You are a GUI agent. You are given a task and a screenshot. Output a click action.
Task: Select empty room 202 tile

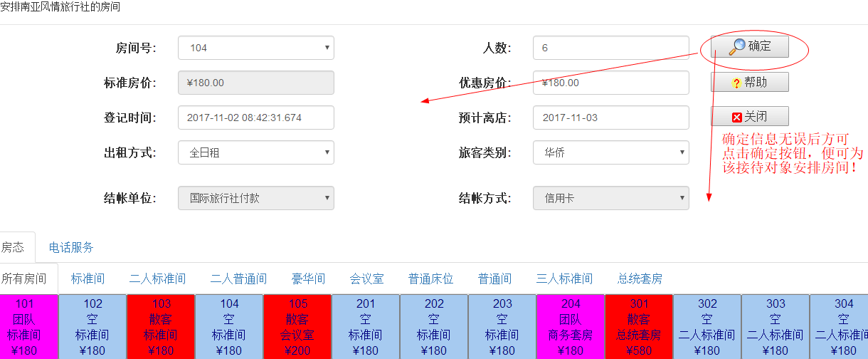(x=435, y=327)
